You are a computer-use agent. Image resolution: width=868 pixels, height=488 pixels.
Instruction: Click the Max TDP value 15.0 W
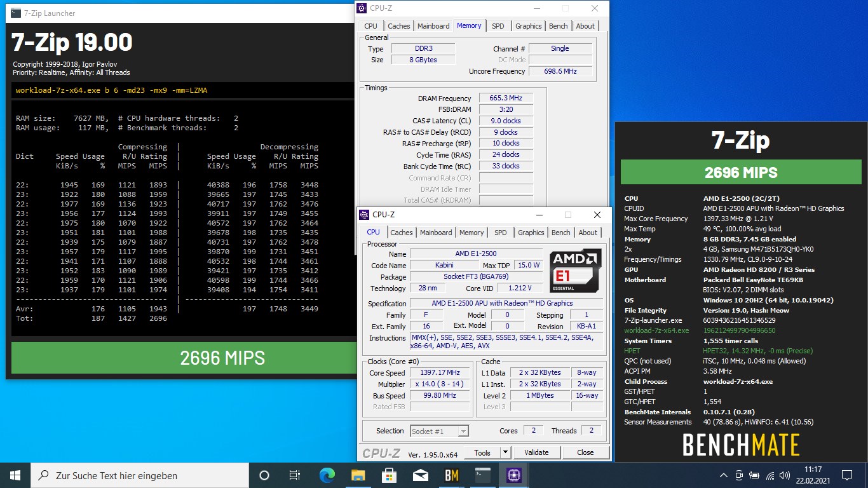point(528,265)
